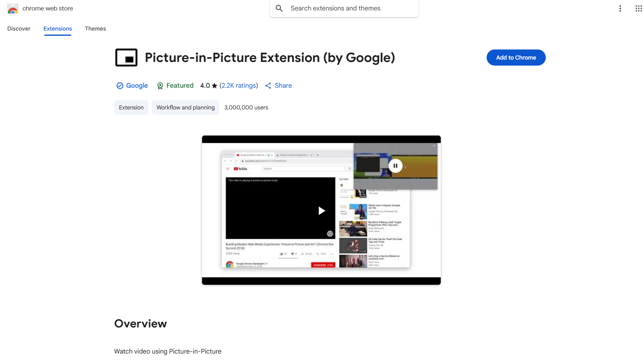The height and width of the screenshot is (362, 644).
Task: Toggle the promo video playback
Action: pyautogui.click(x=321, y=210)
